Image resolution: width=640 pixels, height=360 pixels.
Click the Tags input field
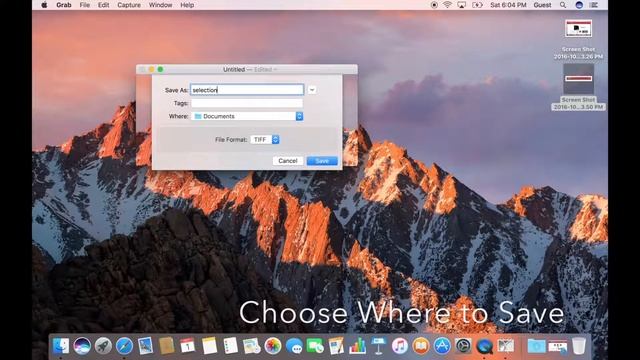click(x=247, y=103)
